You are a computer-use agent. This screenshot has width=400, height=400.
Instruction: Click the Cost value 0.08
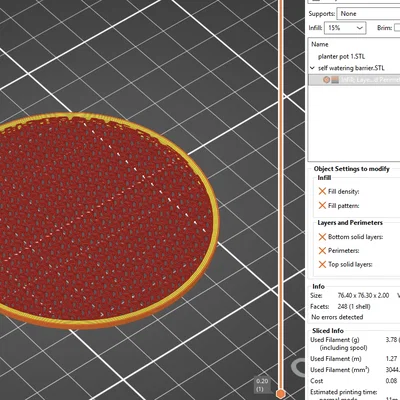pos(391,381)
